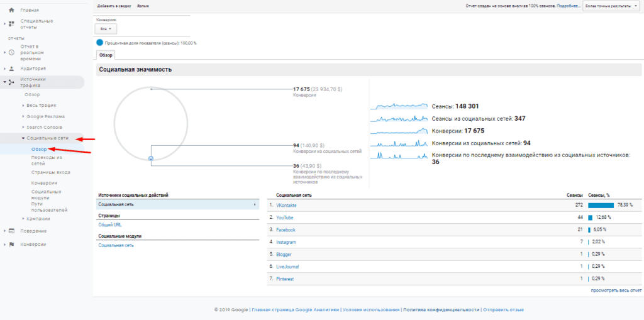Open the Конверсия 'Все' dropdown
Screen dimensions: 644x320
[x=105, y=29]
